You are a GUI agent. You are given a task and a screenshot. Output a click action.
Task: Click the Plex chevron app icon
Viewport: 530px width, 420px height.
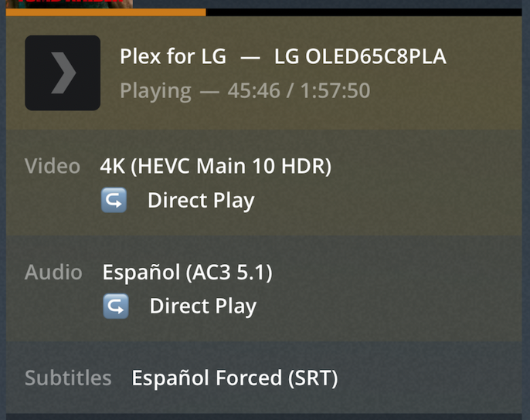(63, 73)
